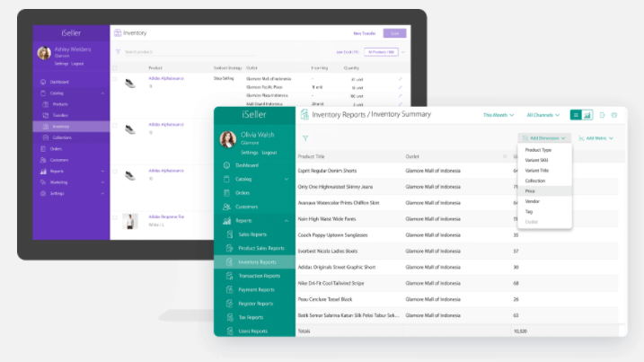Click Nike Dri-Fit Cool Tailwind Stripe row
The width and height of the screenshot is (644, 362).
click(457, 283)
